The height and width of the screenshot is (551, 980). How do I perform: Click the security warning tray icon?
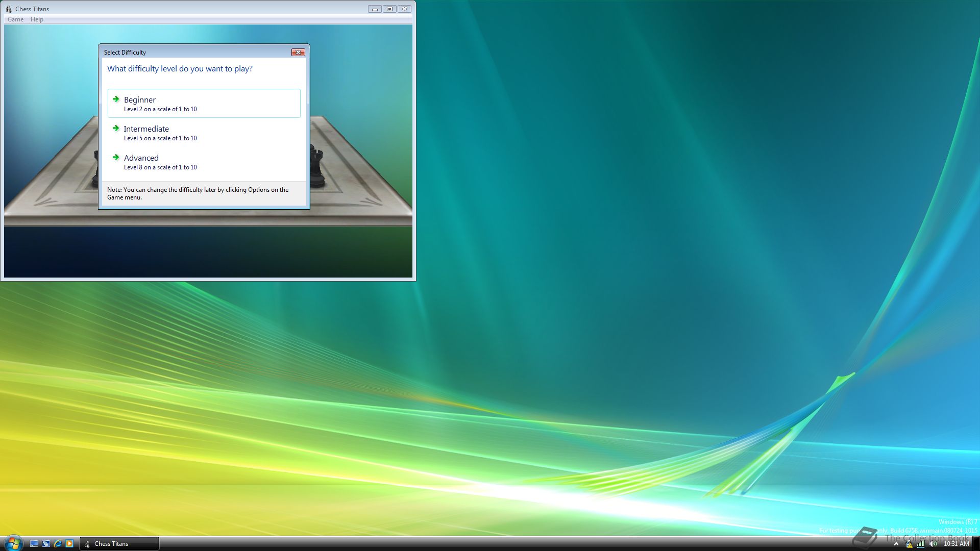tap(909, 544)
